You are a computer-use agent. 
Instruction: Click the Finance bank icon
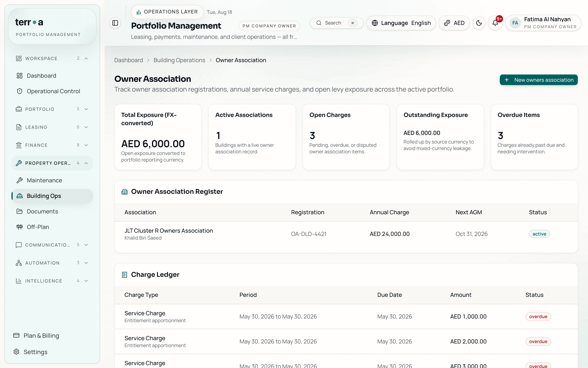coord(19,145)
